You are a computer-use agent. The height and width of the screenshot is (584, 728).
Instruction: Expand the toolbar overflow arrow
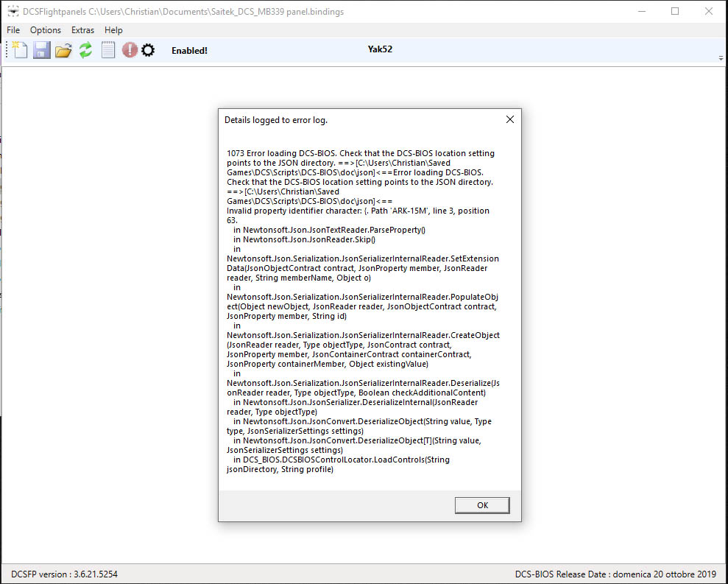click(721, 58)
